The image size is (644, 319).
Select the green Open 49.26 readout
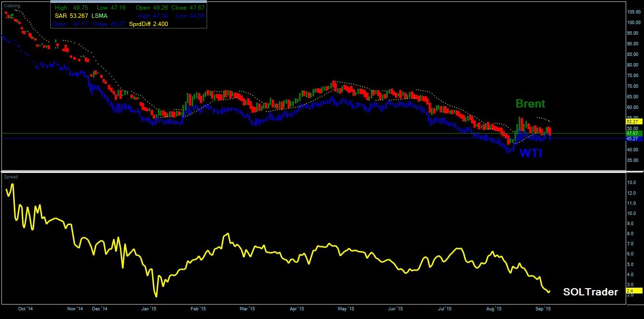click(151, 8)
